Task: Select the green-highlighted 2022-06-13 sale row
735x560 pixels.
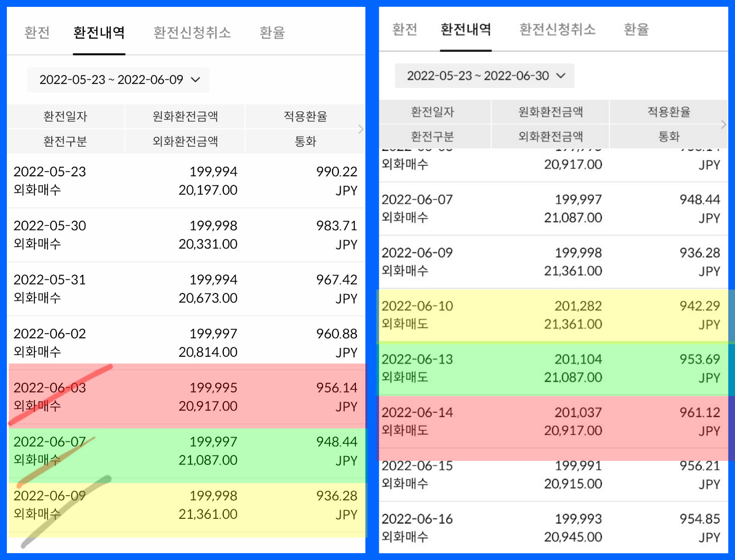Action: 552,368
